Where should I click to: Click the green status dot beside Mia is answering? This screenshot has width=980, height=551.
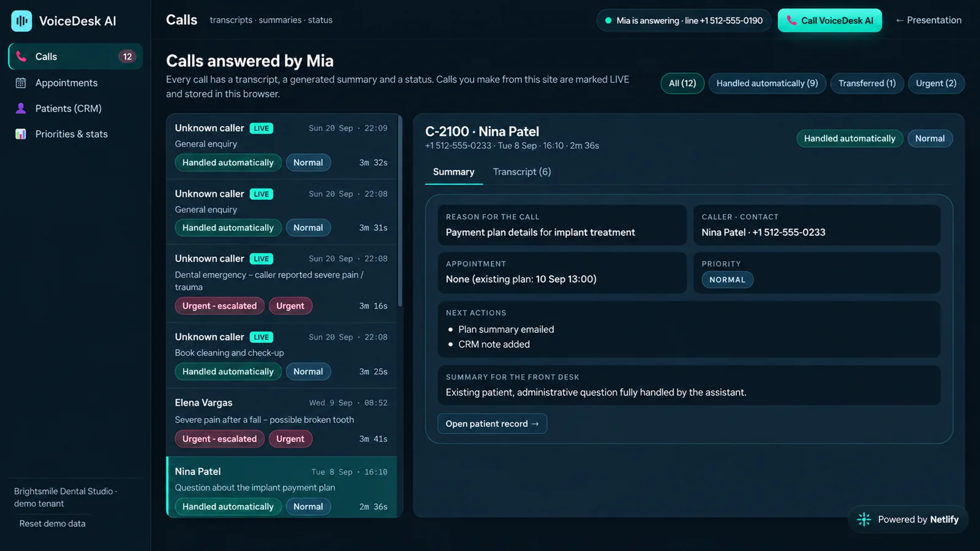point(608,21)
